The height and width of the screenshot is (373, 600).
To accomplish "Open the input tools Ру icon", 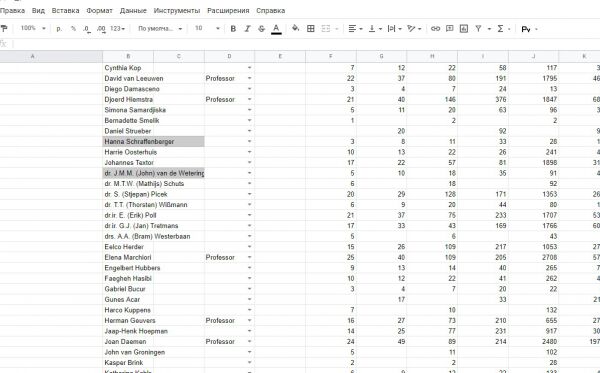I will pyautogui.click(x=526, y=29).
